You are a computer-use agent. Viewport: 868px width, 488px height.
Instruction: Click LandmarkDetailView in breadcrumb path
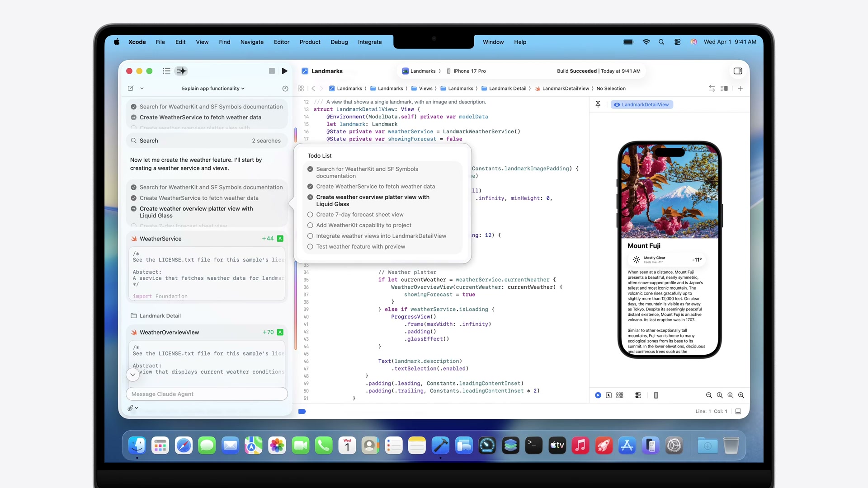coord(562,89)
